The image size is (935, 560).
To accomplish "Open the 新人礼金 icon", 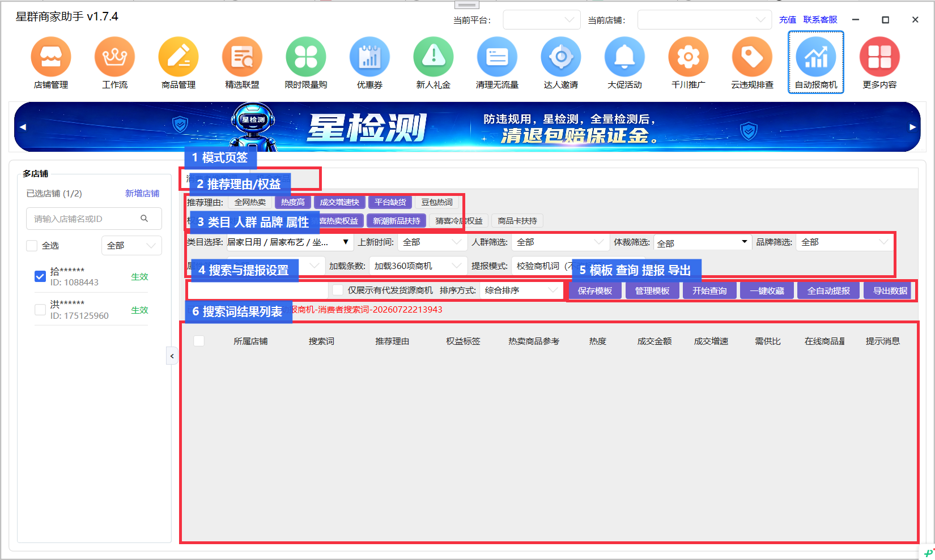I will tap(433, 57).
